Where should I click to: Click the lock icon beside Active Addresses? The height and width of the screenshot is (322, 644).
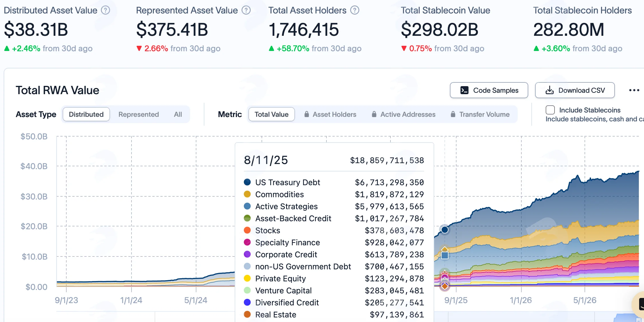click(374, 114)
